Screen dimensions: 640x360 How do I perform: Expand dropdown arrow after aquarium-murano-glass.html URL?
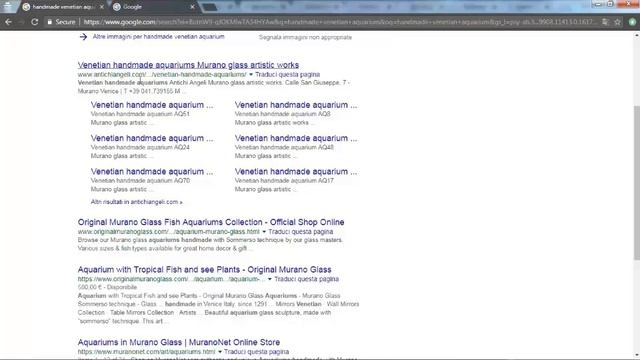point(264,231)
